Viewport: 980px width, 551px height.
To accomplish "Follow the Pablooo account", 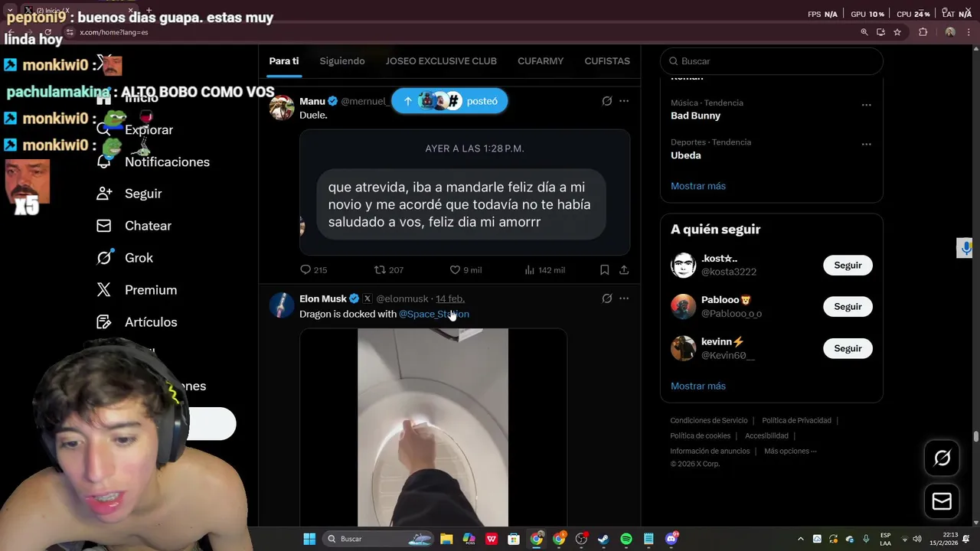I will coord(848,306).
